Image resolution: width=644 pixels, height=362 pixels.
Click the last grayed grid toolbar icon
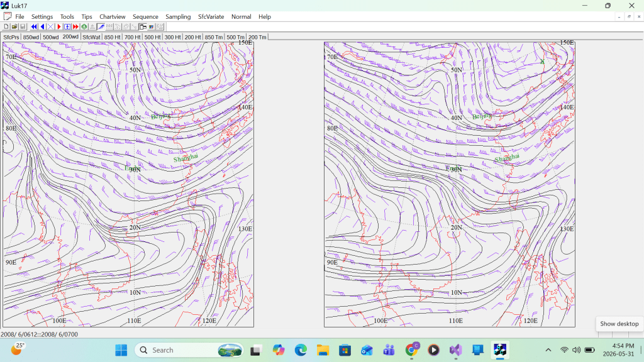(160, 26)
